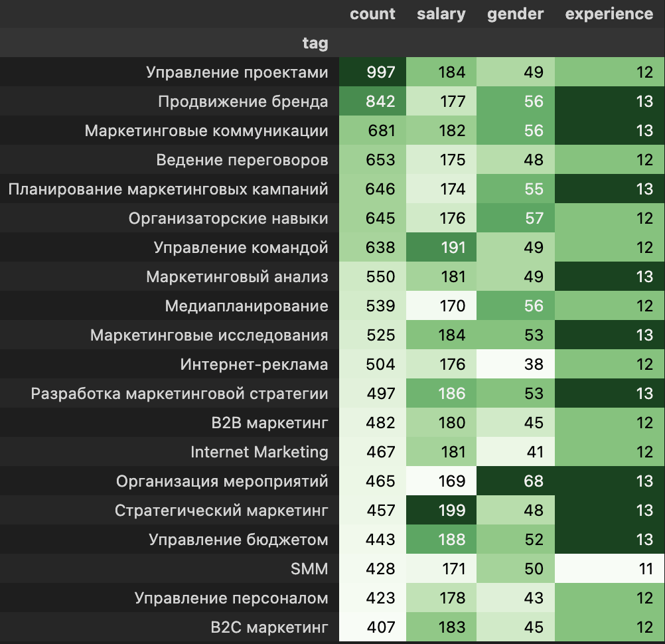Click the experience cell showing 11

pyautogui.click(x=644, y=569)
